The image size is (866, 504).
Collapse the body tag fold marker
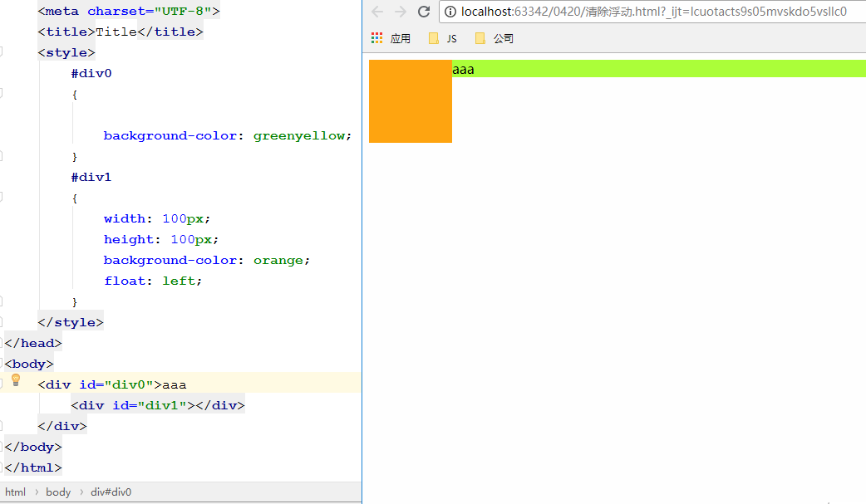[1, 363]
